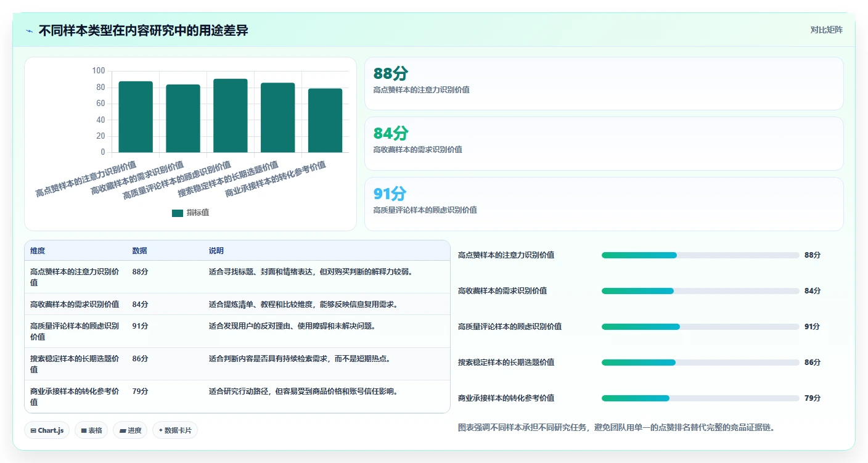
Task: Click the 维度 column header
Action: [x=38, y=251]
